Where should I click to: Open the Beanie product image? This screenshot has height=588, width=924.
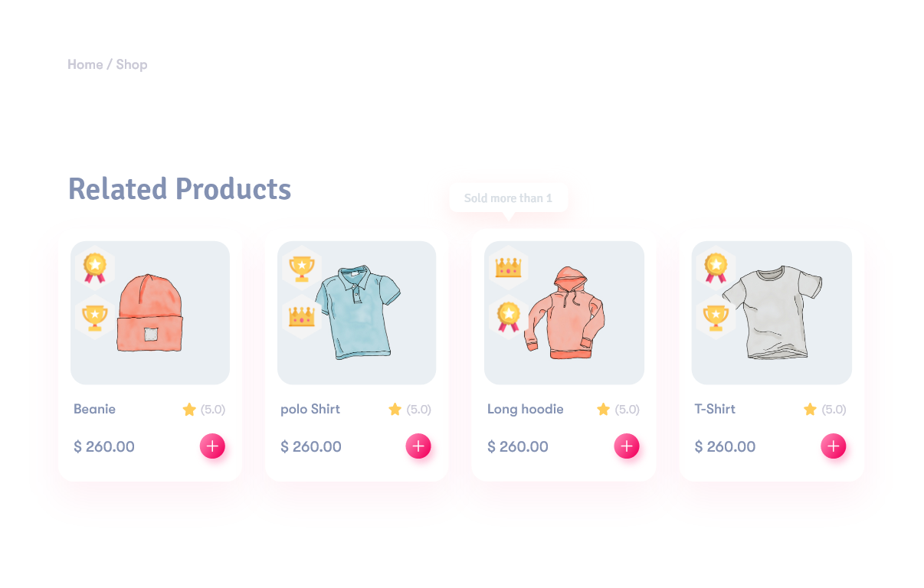pos(150,312)
